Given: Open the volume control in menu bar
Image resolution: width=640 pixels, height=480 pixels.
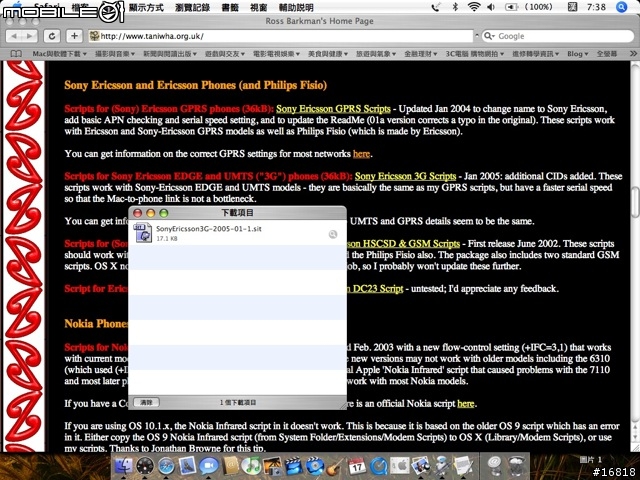Looking at the screenshot, I should (491, 7).
